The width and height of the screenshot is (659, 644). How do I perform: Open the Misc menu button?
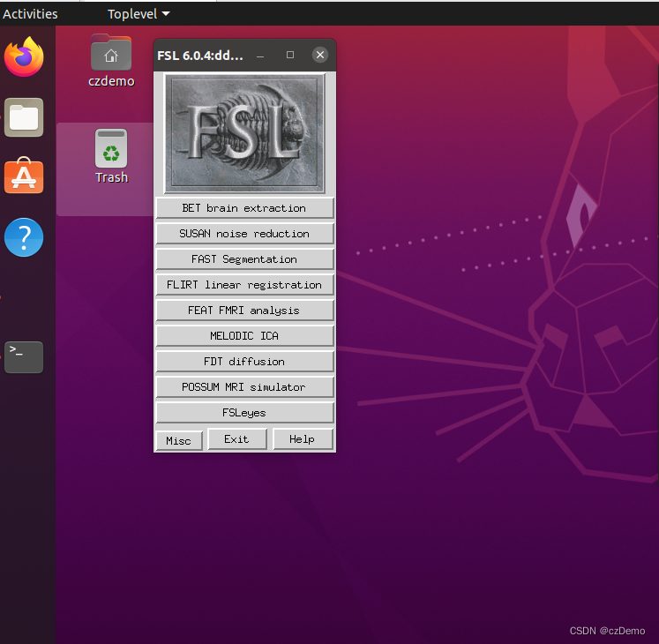[x=178, y=440]
